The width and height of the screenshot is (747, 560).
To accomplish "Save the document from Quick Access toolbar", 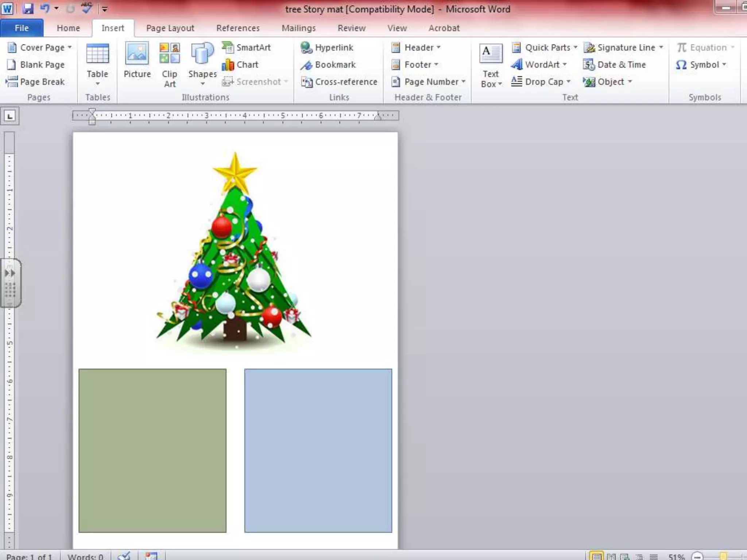I will [x=28, y=8].
